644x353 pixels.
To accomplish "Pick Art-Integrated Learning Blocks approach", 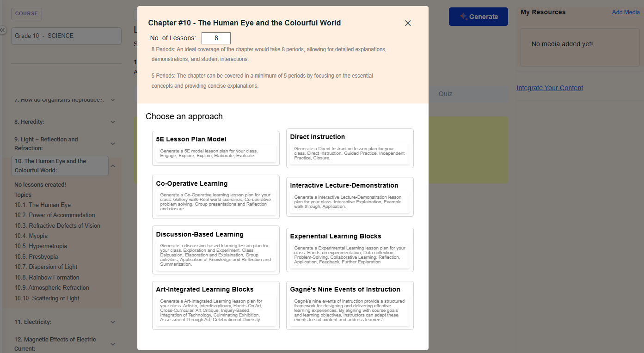I will tap(215, 306).
